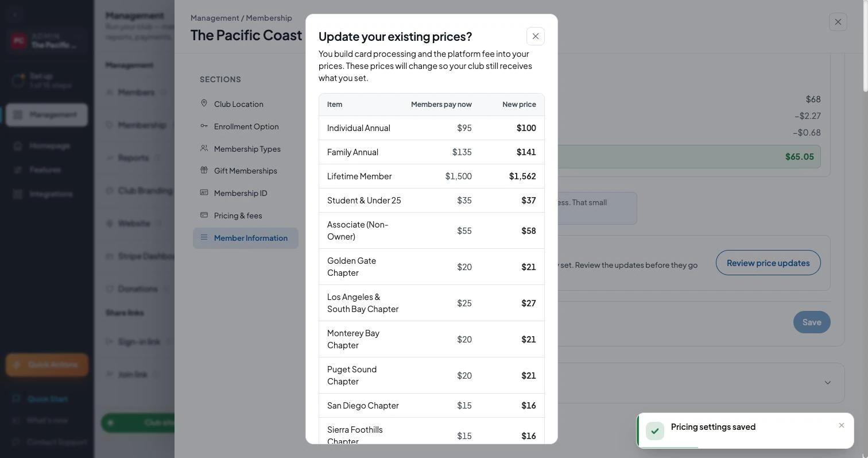Click the Enrollment Option key icon
This screenshot has width=868, height=458.
pos(204,126)
